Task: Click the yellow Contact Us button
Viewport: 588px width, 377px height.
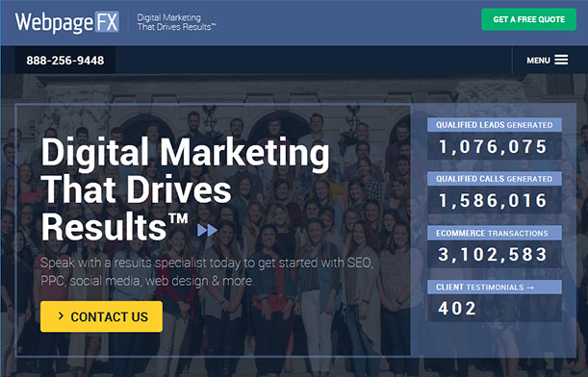Action: click(x=101, y=316)
